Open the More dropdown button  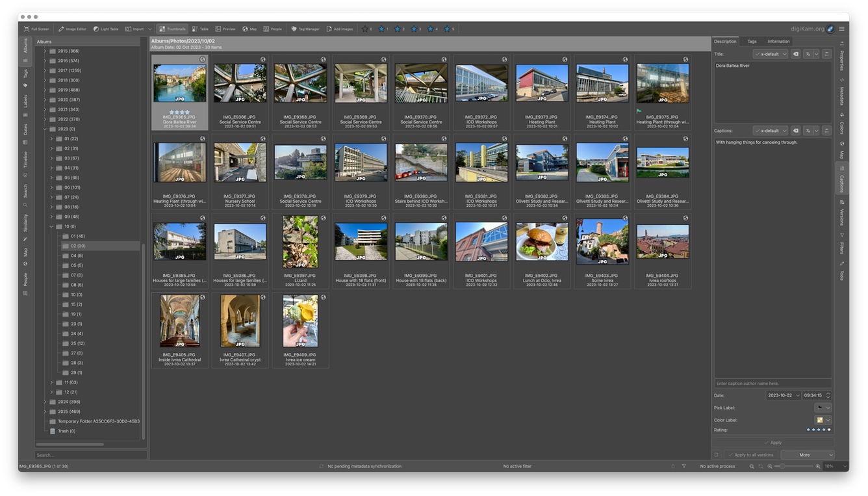[x=807, y=455]
